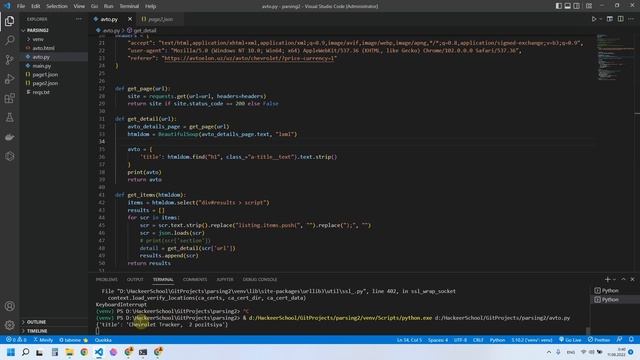The image size is (640, 360).
Task: Click the Python language mode entry
Action: pyautogui.click(x=497, y=340)
